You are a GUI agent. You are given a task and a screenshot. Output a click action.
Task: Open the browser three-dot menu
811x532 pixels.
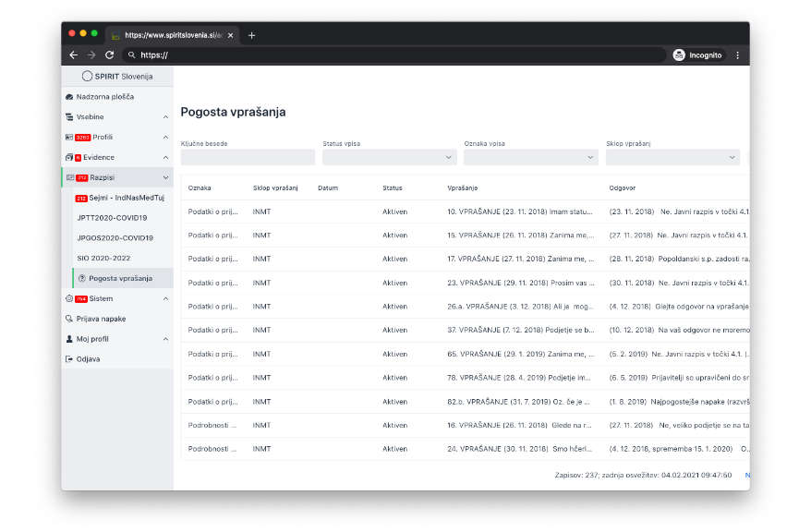click(x=737, y=55)
